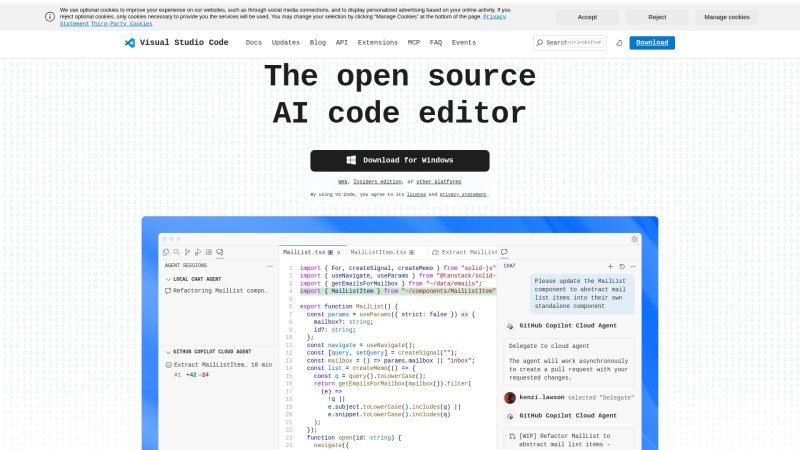Click the Please update the MailList message bubble
This screenshot has height=450, width=800.
click(x=582, y=294)
